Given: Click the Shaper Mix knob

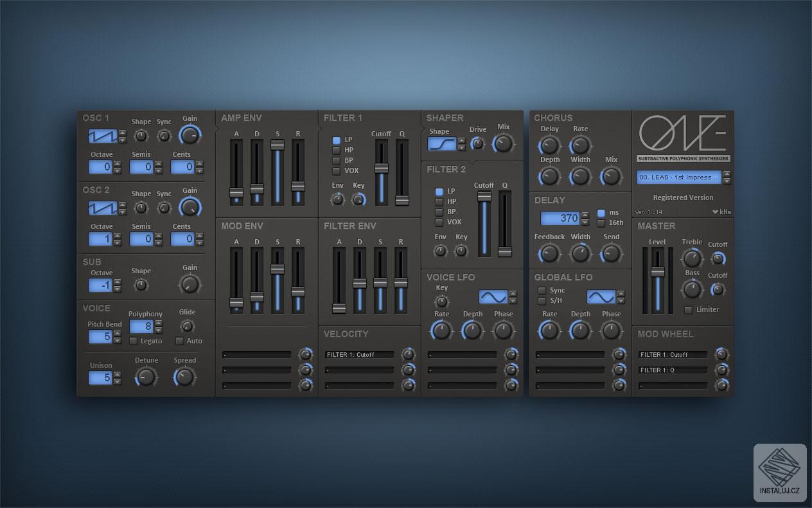Looking at the screenshot, I should click(503, 143).
